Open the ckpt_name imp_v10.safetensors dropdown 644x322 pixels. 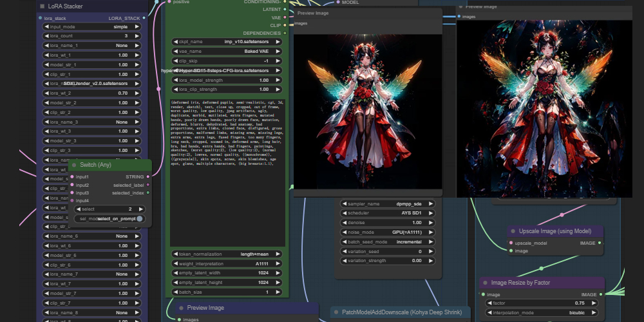point(227,42)
